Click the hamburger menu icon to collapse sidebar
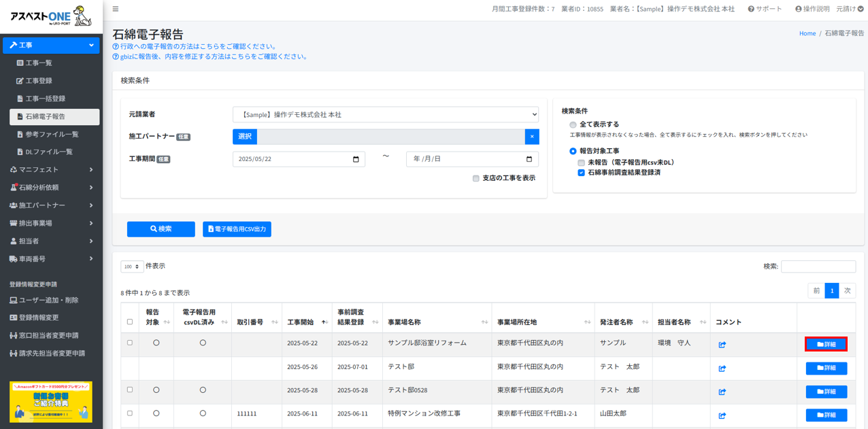Screen dimensions: 868x429 116,9
